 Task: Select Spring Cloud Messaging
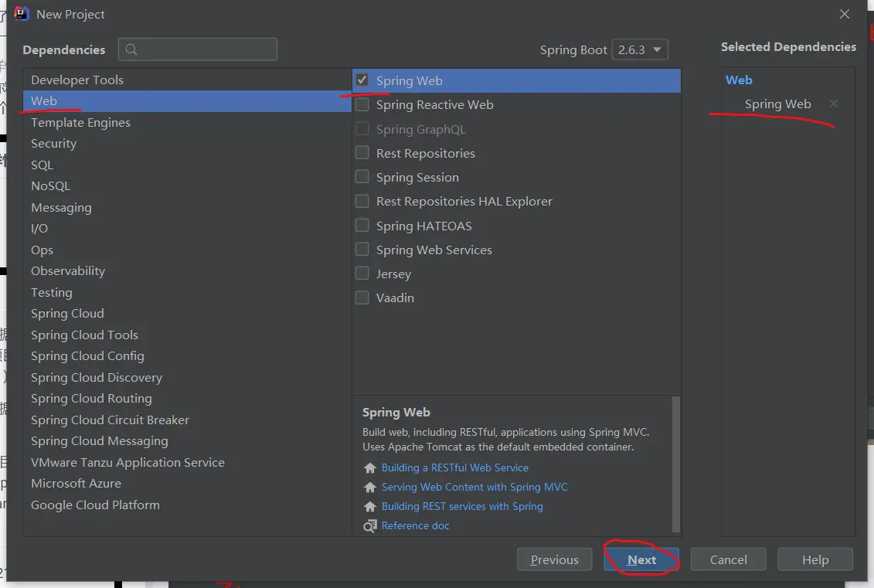click(187, 441)
